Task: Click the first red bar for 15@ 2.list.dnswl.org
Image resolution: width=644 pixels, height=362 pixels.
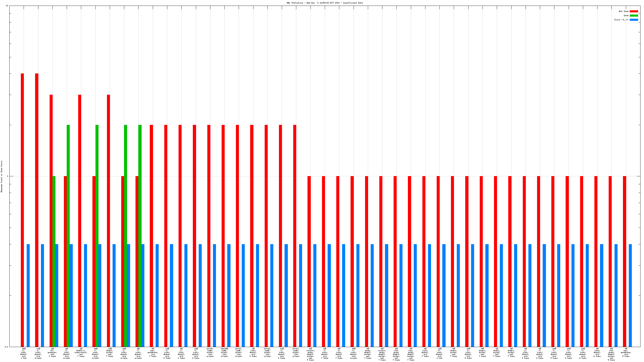Action: coord(22,210)
